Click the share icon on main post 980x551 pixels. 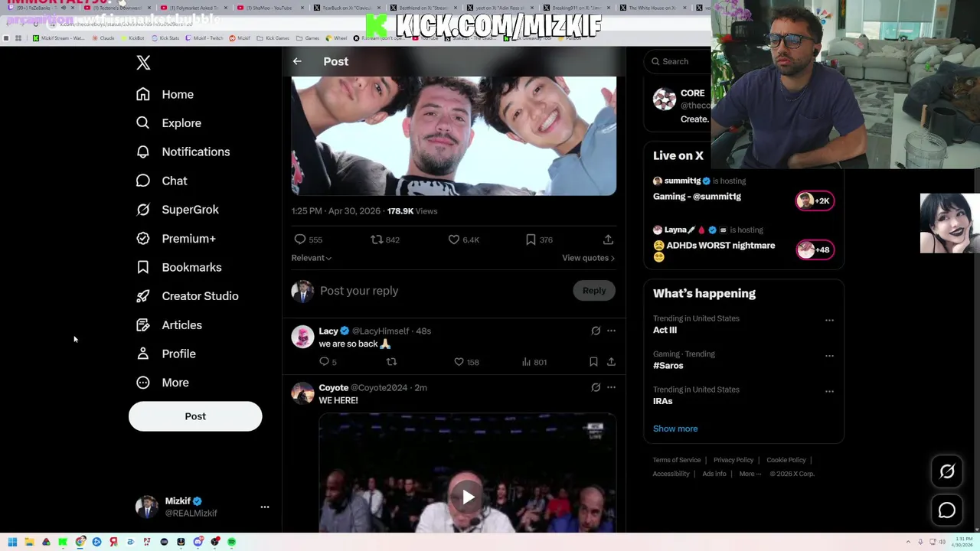click(x=608, y=240)
